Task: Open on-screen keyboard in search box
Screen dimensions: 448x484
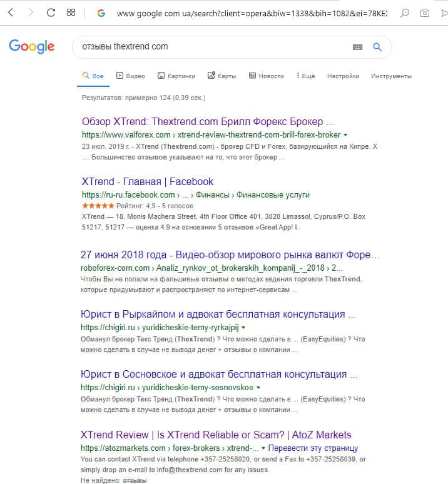Action: tap(358, 47)
